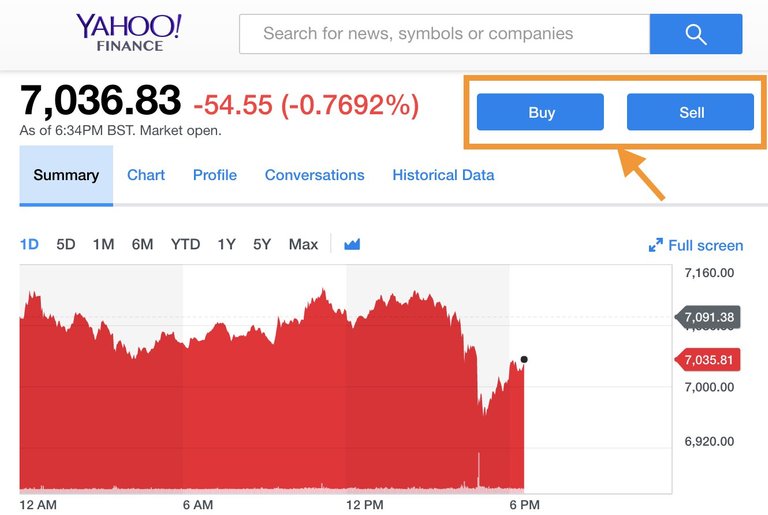Open the Chart tab
Viewport: 768px width, 515px height.
[x=146, y=175]
